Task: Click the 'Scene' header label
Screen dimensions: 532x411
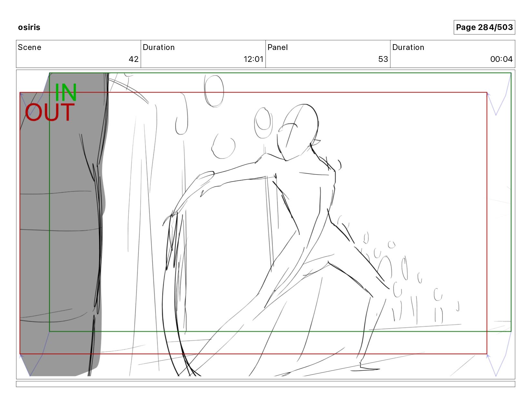Action: [30, 47]
